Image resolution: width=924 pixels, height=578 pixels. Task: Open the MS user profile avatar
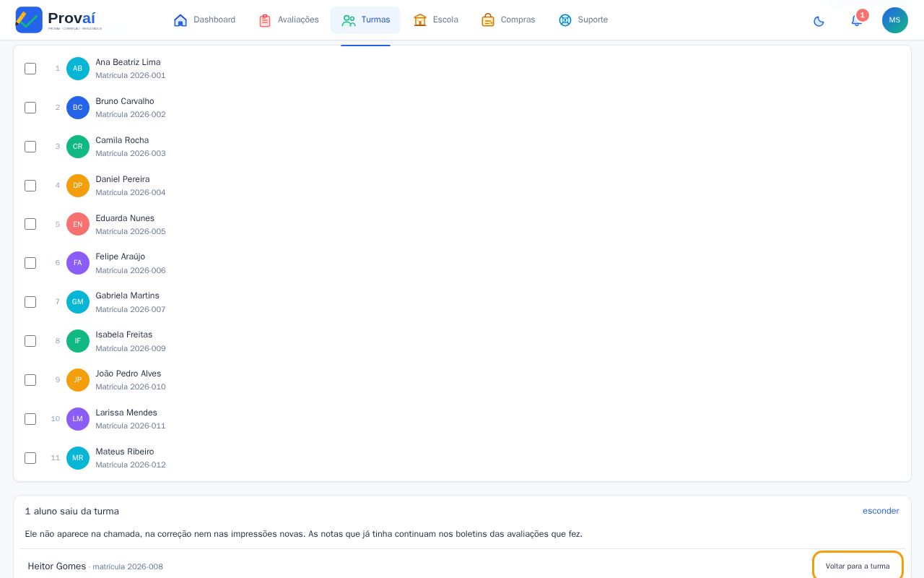coord(894,20)
